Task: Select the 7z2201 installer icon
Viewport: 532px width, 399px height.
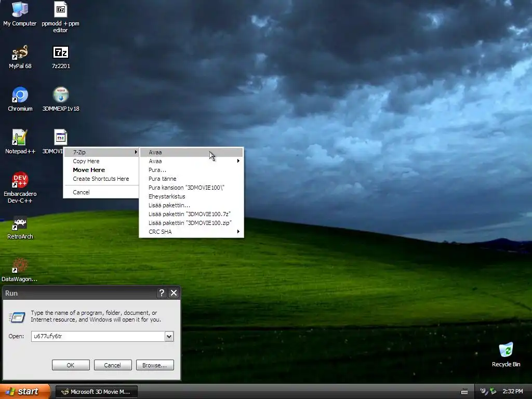Action: click(61, 57)
